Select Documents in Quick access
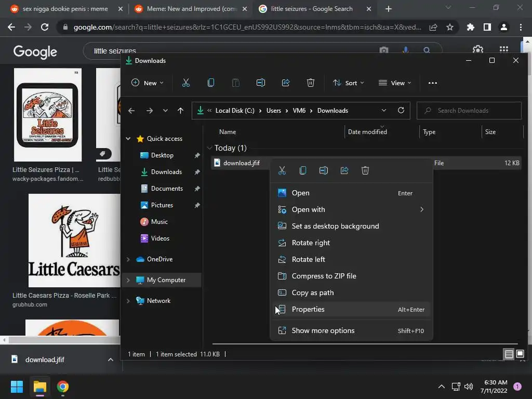Viewport: 532px width, 399px height. (x=167, y=188)
